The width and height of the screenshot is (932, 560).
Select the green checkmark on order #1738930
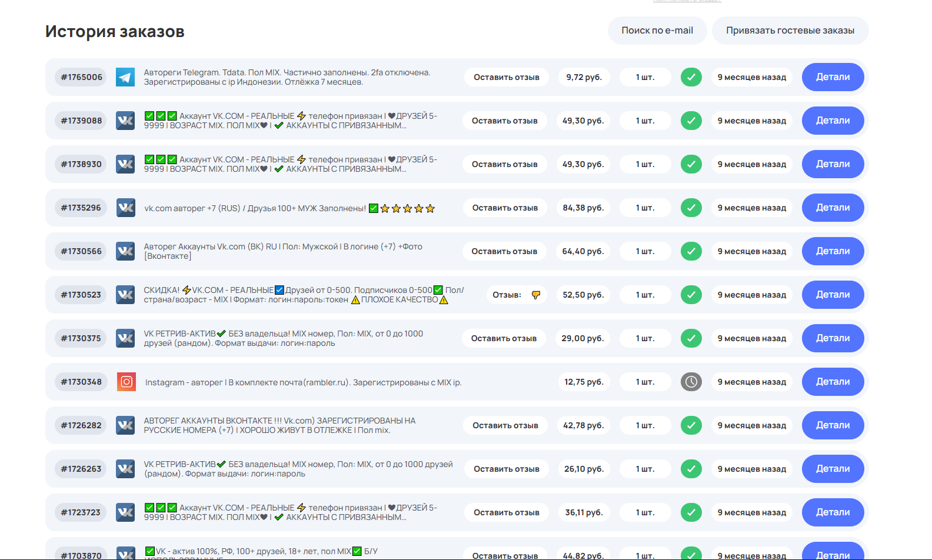pos(691,164)
